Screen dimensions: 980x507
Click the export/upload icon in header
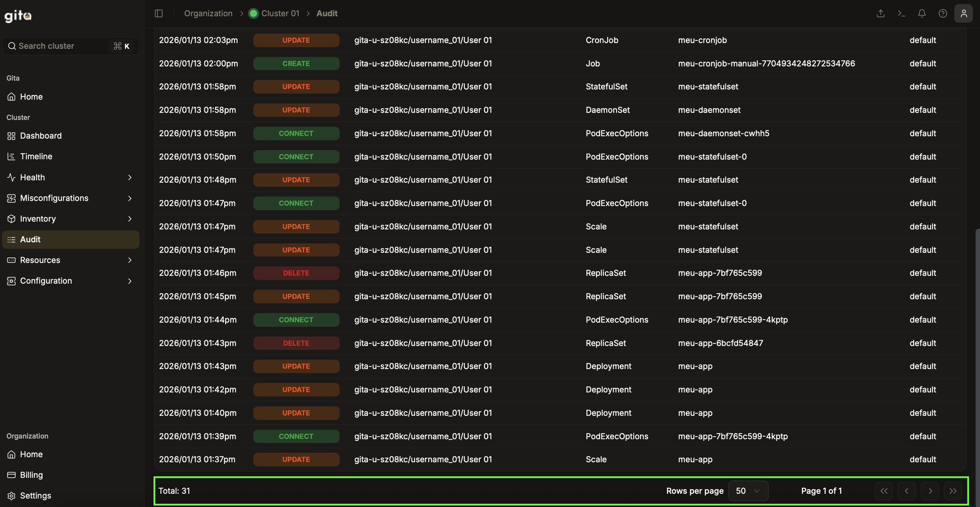tap(880, 13)
